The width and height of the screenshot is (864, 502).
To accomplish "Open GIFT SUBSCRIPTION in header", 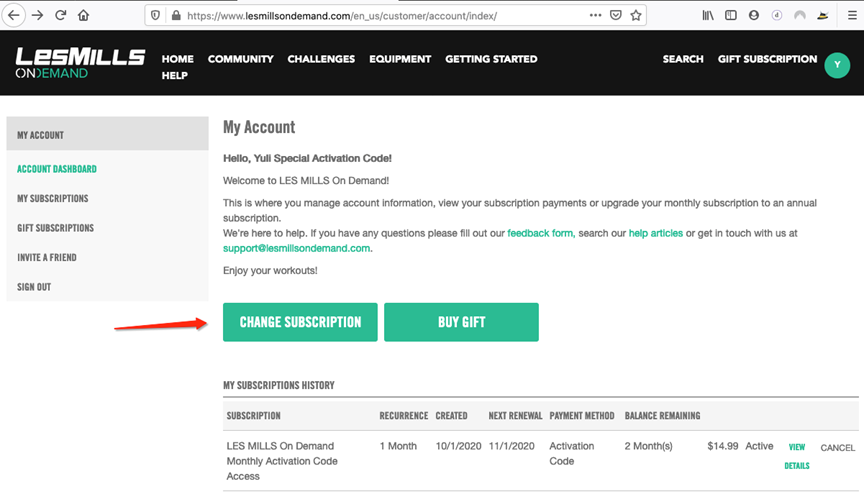I will (x=767, y=59).
